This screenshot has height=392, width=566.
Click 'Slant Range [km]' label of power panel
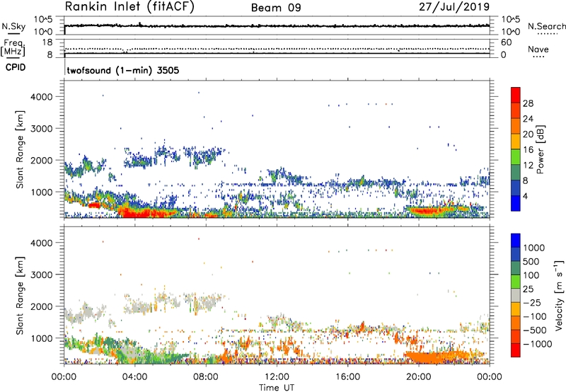click(19, 149)
